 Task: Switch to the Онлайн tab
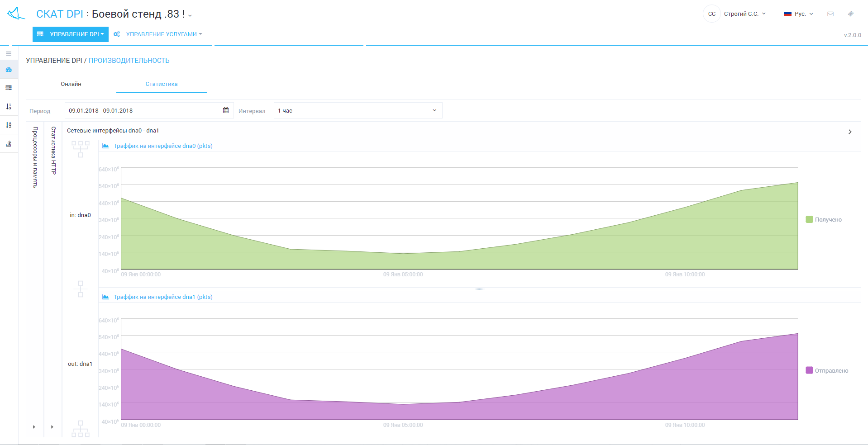(x=71, y=84)
